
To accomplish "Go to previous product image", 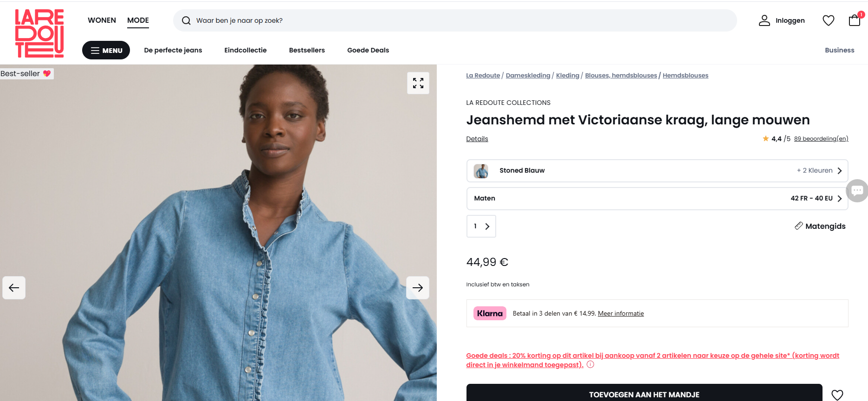I will pos(14,288).
